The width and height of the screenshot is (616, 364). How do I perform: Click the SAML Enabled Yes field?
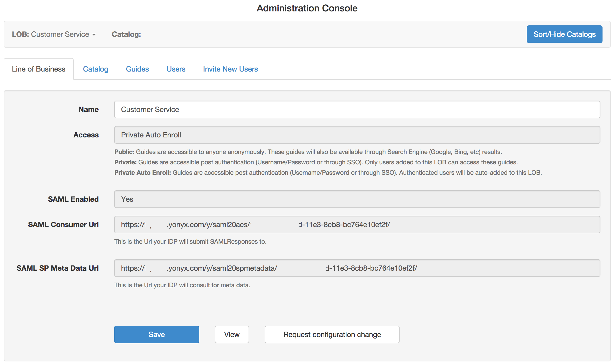357,199
